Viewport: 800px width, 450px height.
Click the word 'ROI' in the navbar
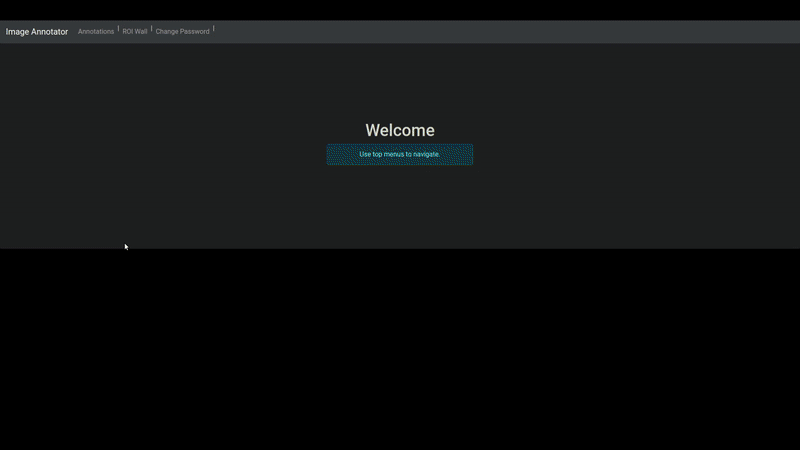(x=128, y=32)
